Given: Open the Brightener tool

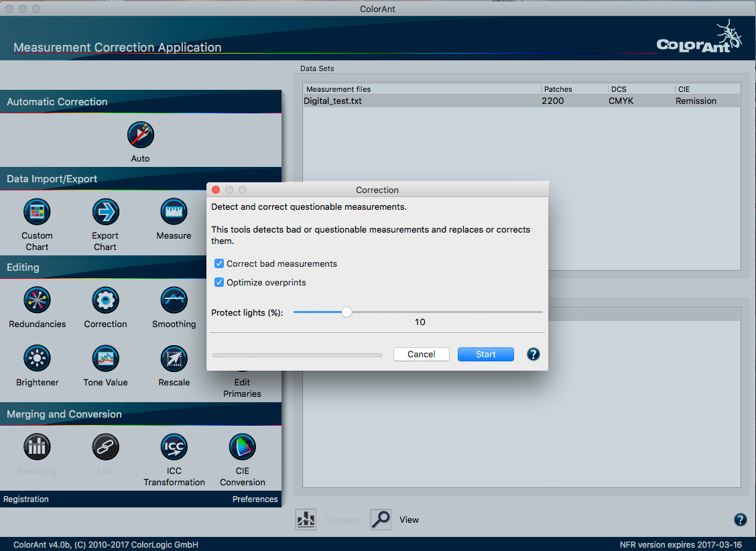Looking at the screenshot, I should 37,359.
